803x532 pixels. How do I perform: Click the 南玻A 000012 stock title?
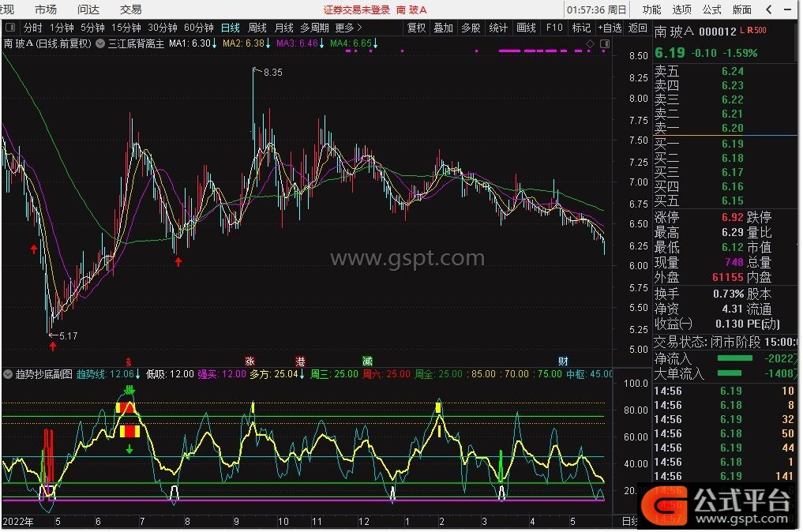(x=696, y=32)
